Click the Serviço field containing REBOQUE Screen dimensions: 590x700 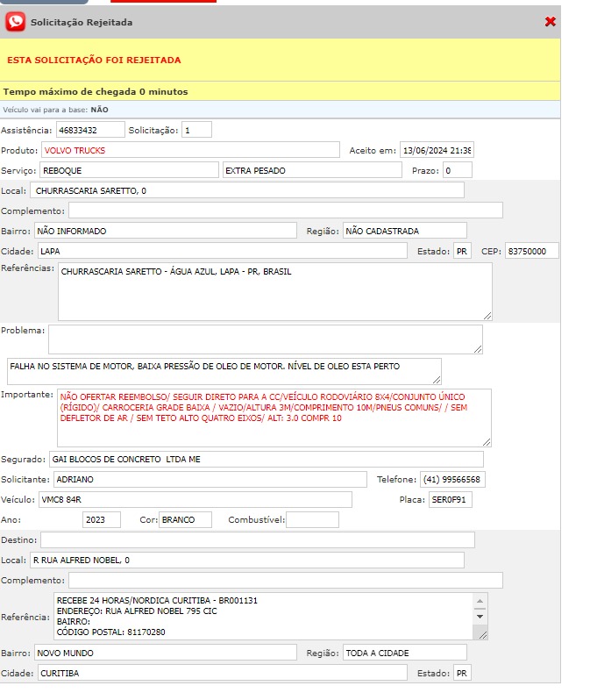129,170
